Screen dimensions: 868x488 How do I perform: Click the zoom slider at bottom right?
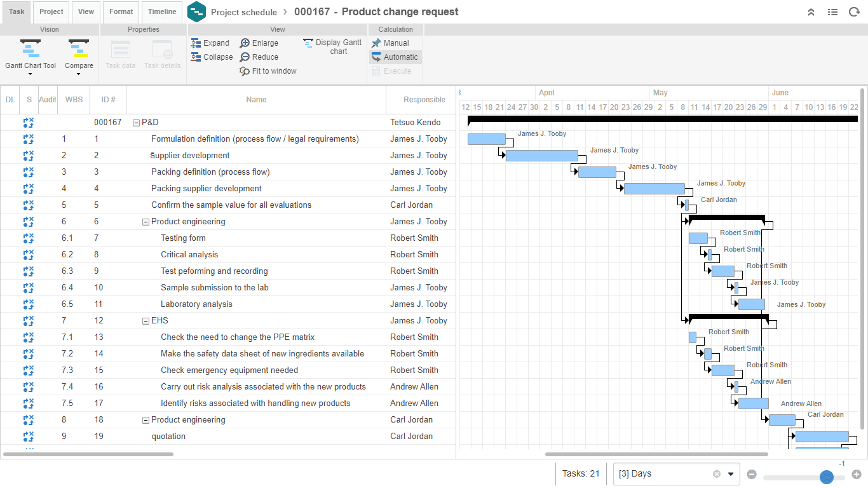[x=827, y=477]
